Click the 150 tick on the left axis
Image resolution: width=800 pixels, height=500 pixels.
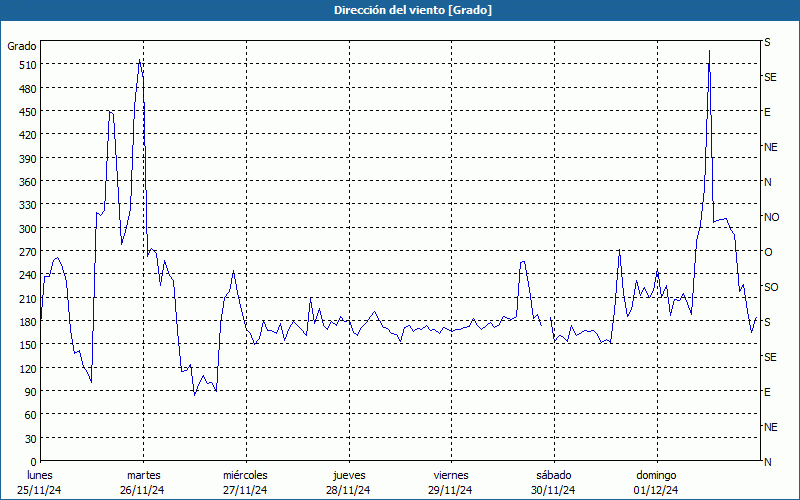click(x=27, y=345)
